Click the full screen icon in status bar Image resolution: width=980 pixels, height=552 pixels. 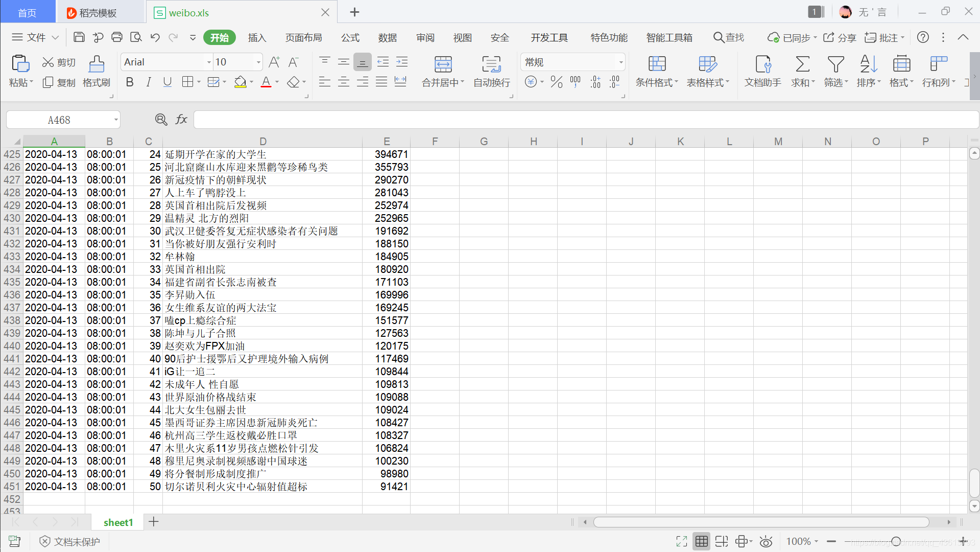coord(682,542)
